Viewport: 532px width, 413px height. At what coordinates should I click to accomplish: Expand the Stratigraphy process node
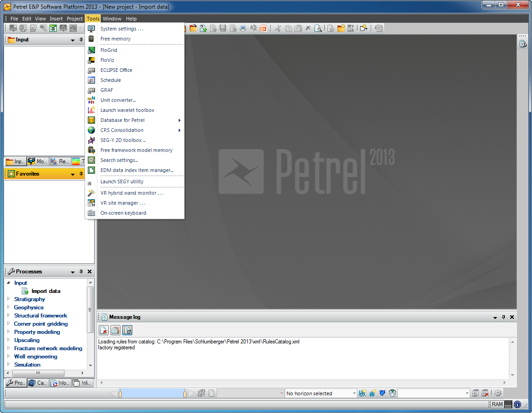[x=9, y=299]
